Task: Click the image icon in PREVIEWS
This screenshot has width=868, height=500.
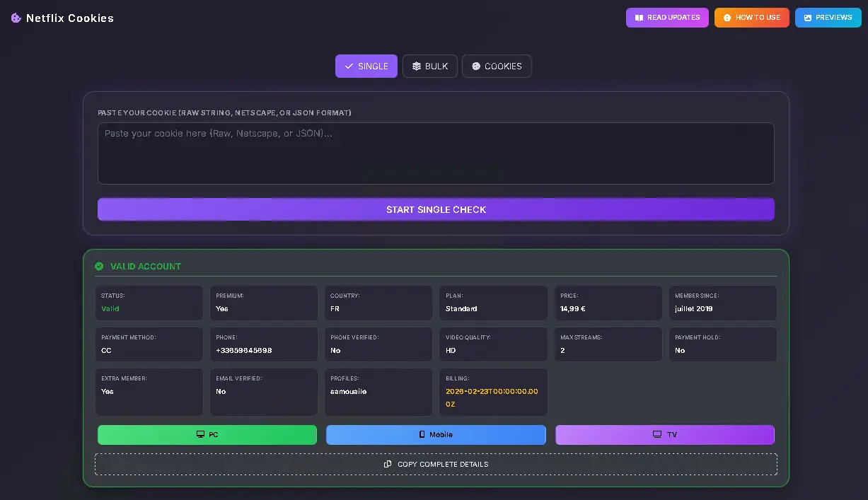Action: pyautogui.click(x=808, y=18)
